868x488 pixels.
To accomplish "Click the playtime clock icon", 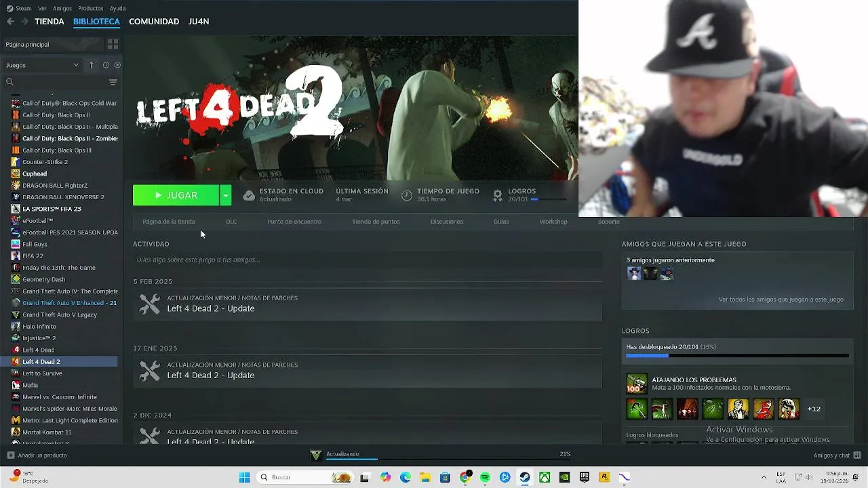I will [407, 195].
